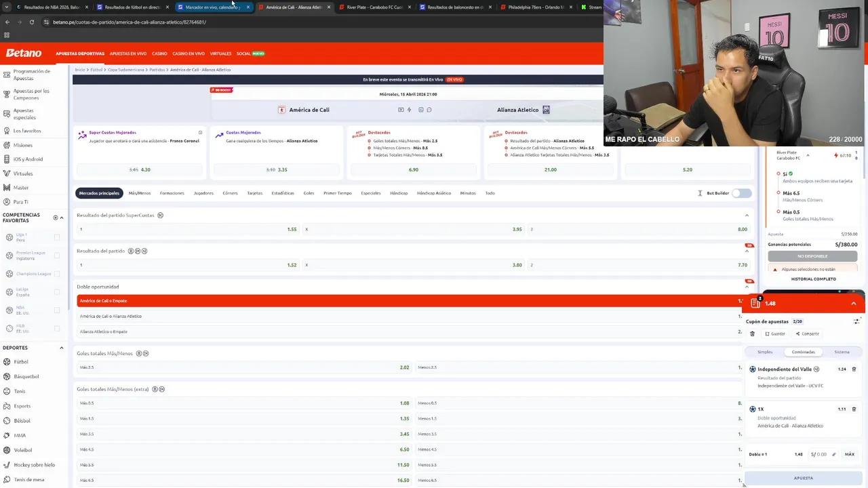Click the video stream icon in match header
The width and height of the screenshot is (868, 488).
coord(401,110)
